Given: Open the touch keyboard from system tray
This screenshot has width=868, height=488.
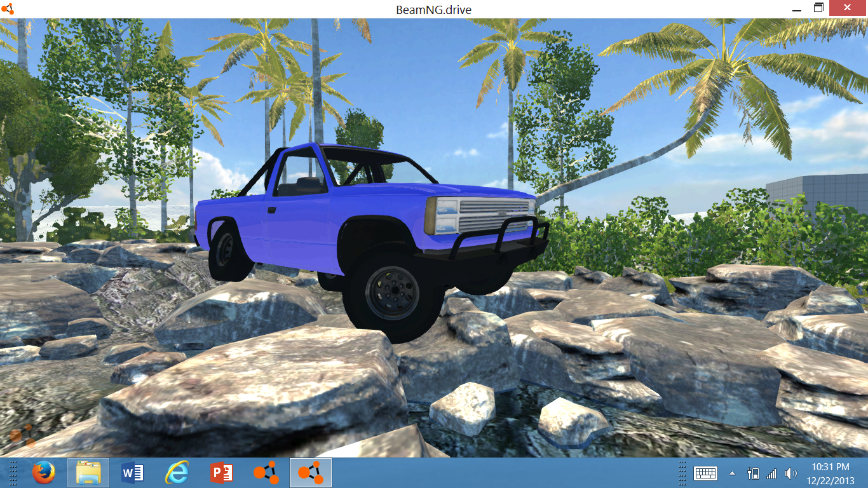Looking at the screenshot, I should point(705,473).
